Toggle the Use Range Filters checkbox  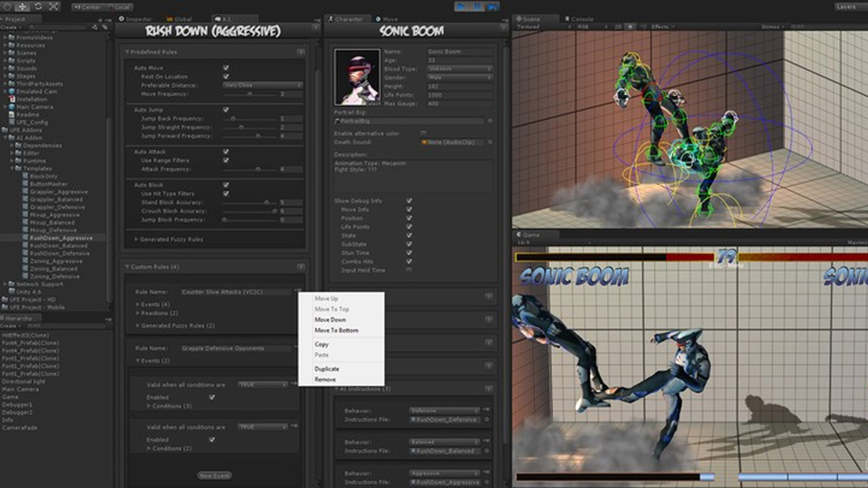click(x=226, y=160)
